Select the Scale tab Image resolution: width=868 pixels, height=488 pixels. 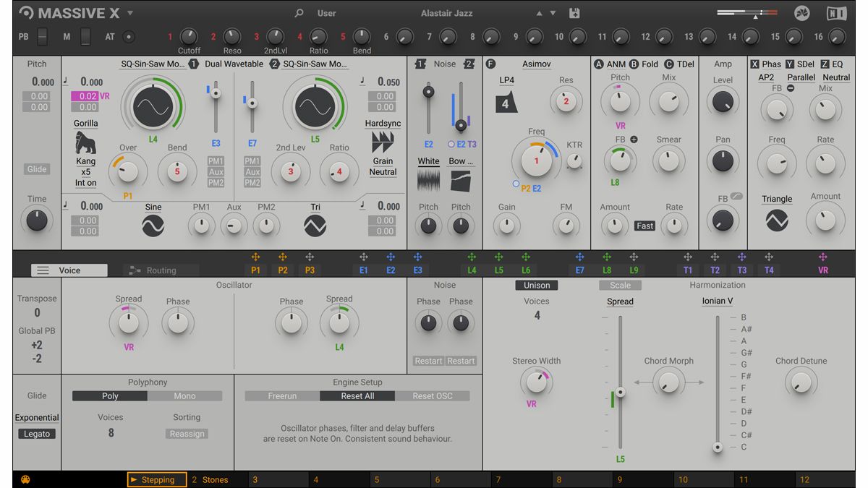point(620,286)
